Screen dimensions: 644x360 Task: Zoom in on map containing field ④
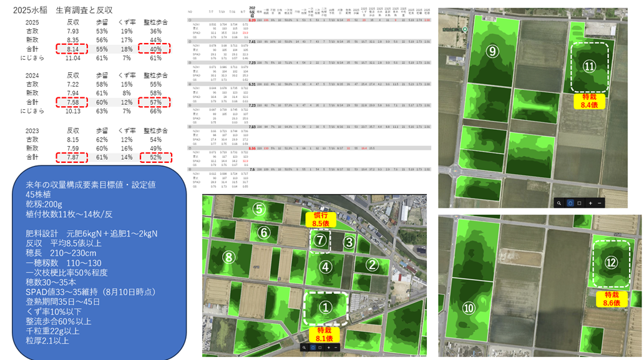point(328,348)
